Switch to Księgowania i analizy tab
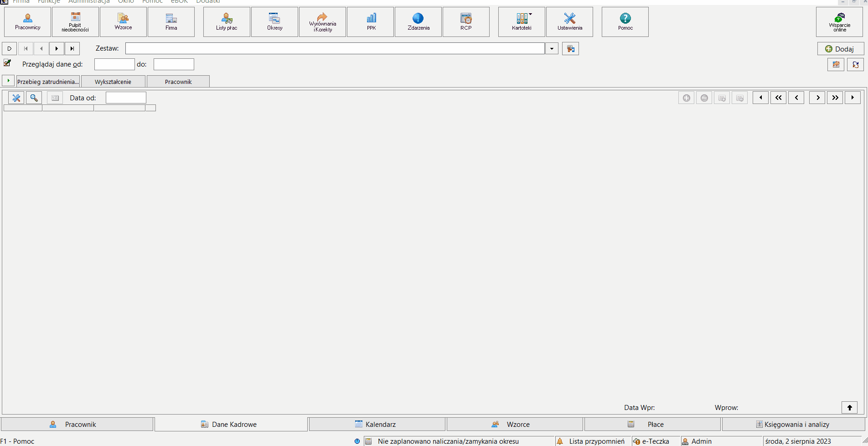The width and height of the screenshot is (868, 446). [794, 424]
